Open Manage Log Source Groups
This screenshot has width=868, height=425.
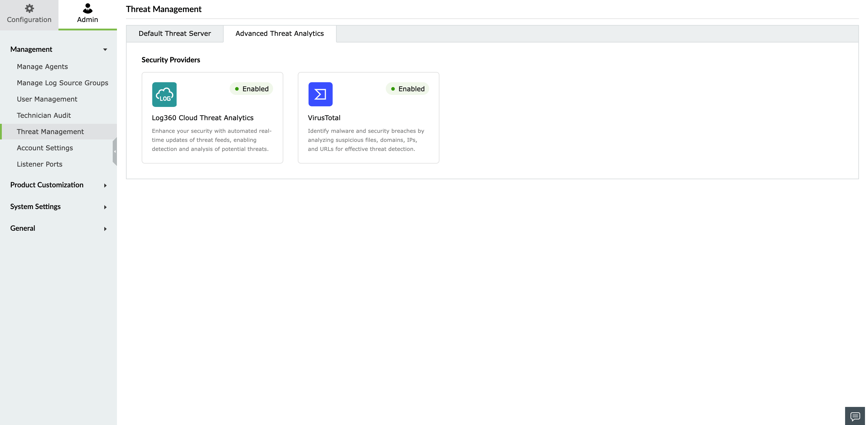(62, 83)
